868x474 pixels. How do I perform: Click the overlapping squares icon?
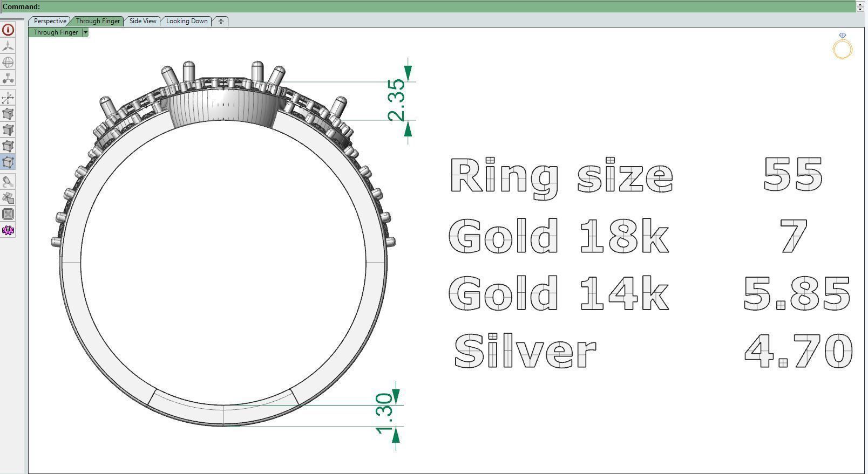click(8, 198)
